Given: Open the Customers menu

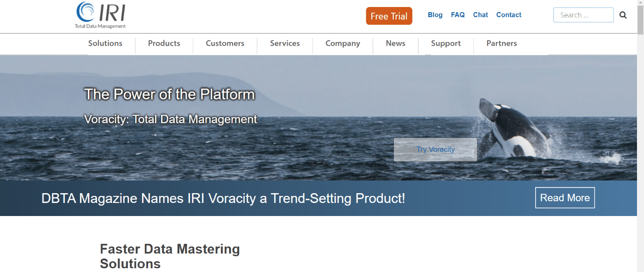Looking at the screenshot, I should (225, 43).
